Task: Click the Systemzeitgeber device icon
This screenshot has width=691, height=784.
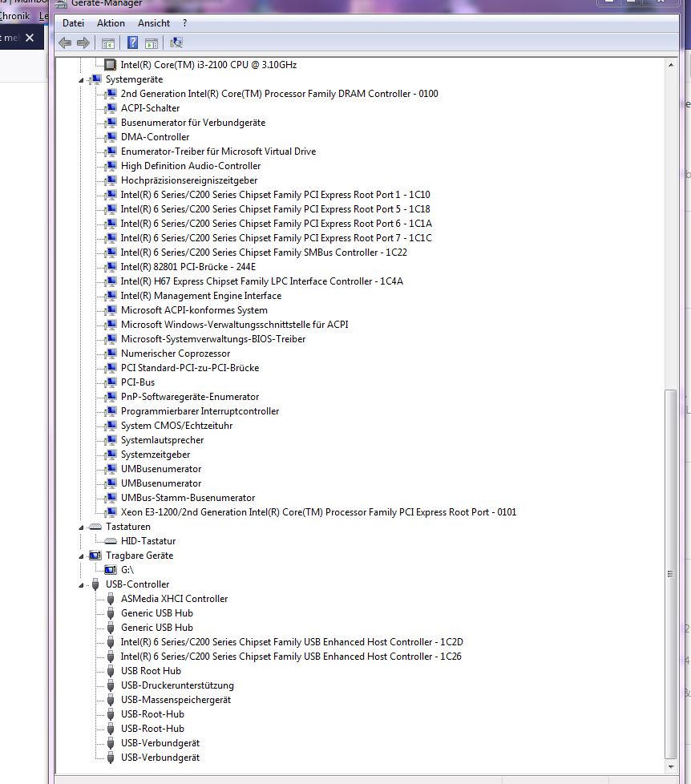Action: point(111,455)
